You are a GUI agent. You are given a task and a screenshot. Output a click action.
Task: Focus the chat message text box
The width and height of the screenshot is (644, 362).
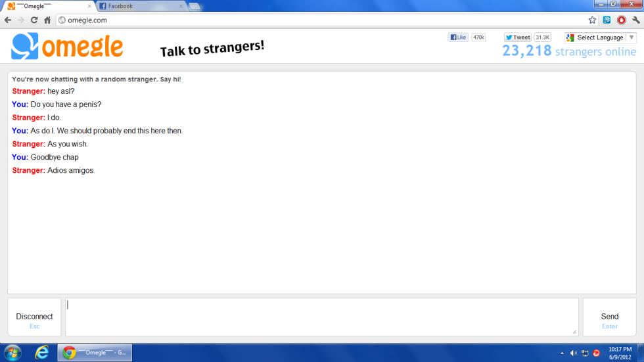click(x=321, y=317)
